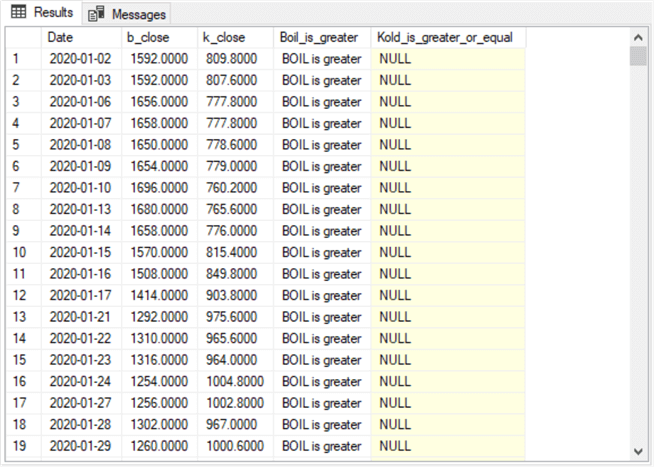Click the NULL cell in row 2

click(448, 80)
